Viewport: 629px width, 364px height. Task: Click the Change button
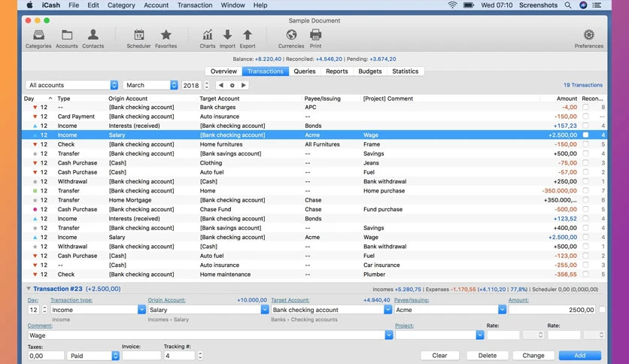[533, 356]
